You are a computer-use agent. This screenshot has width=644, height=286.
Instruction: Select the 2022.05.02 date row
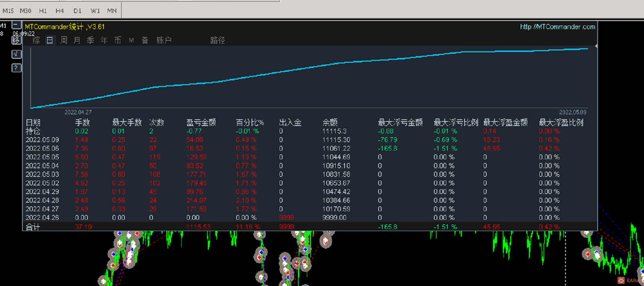pyautogui.click(x=42, y=183)
